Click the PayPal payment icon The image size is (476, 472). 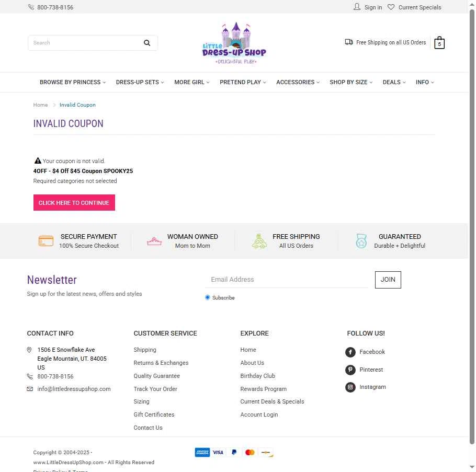tap(234, 452)
